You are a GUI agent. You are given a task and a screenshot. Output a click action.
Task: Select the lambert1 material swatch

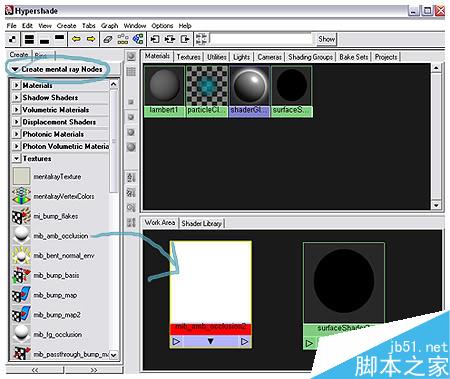click(x=164, y=91)
